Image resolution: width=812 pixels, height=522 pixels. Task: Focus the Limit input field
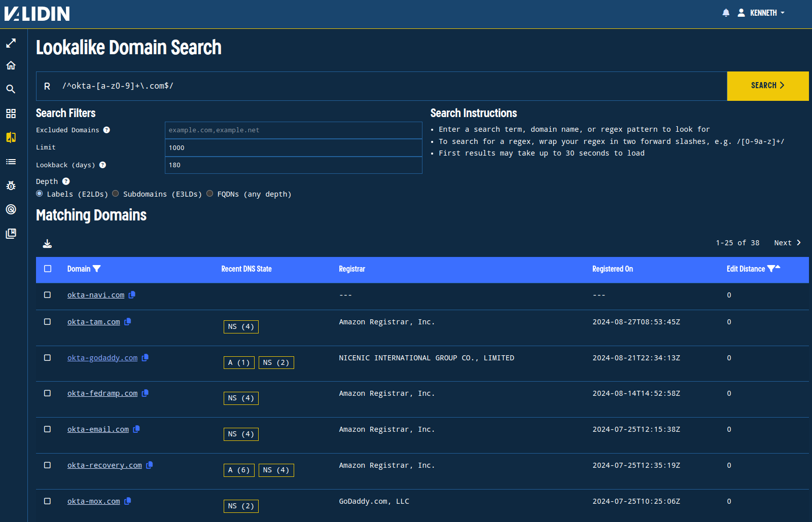point(294,148)
